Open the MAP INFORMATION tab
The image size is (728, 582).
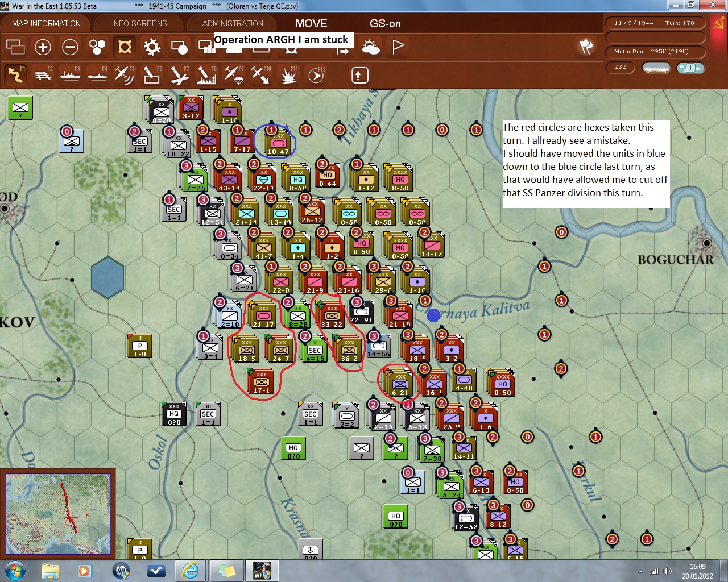46,23
